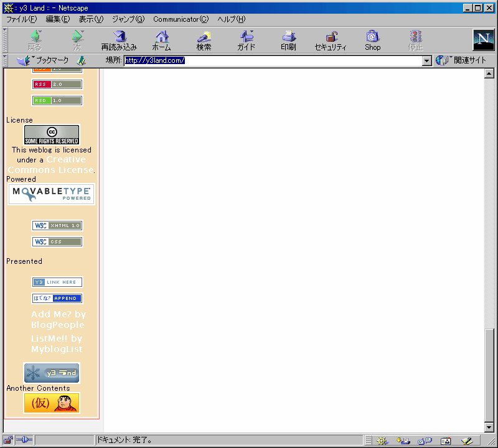The height and width of the screenshot is (448, 498).
Task: Click the status bar security lock icon
Action: (x=8, y=441)
